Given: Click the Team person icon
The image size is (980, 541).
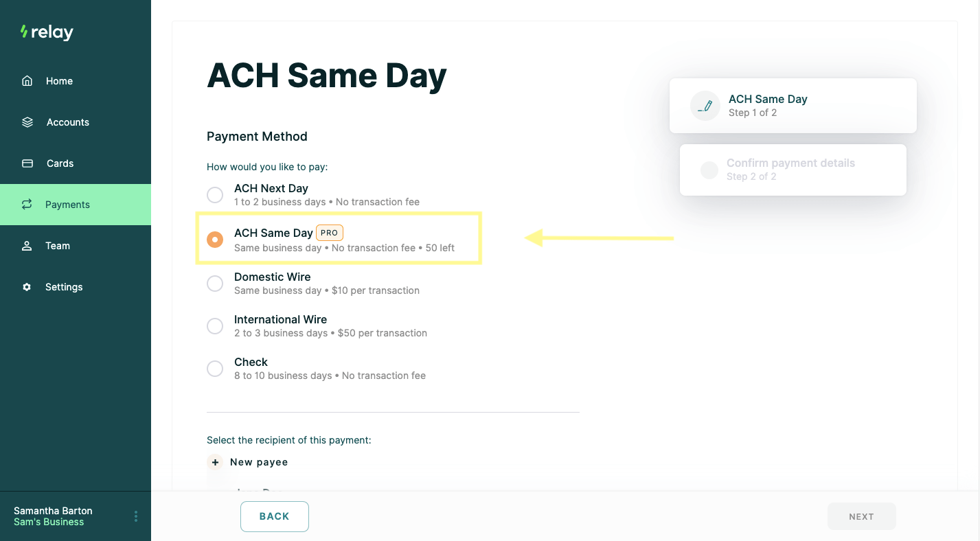Looking at the screenshot, I should [27, 245].
